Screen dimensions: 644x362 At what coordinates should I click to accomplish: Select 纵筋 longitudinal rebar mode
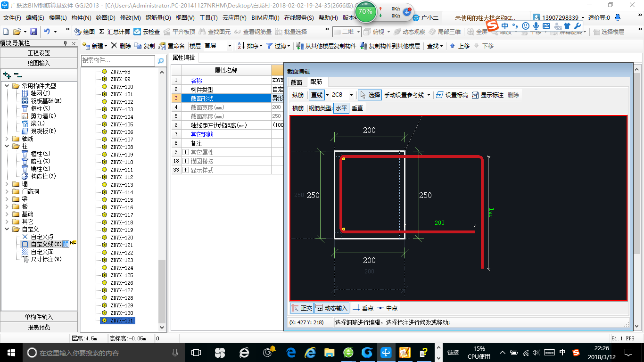coord(298,95)
